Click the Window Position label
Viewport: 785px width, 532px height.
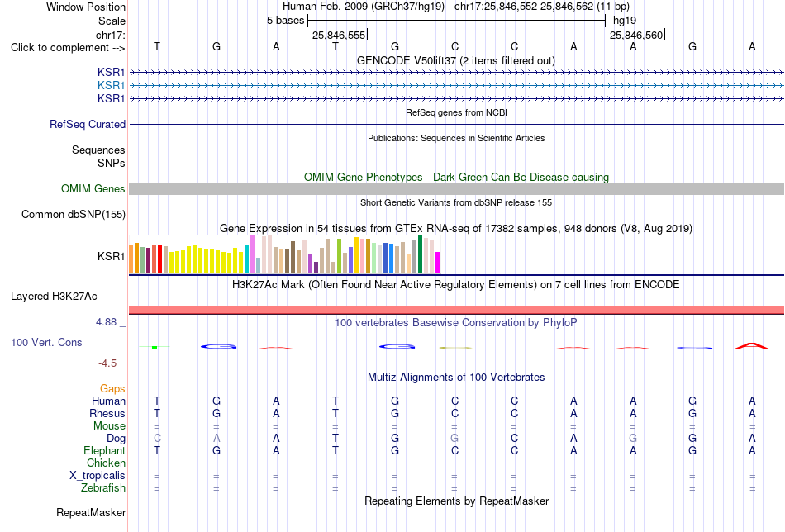86,7
